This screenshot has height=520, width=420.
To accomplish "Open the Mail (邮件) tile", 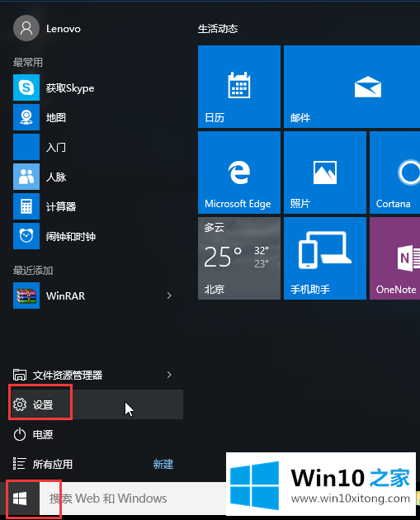I will (x=352, y=87).
